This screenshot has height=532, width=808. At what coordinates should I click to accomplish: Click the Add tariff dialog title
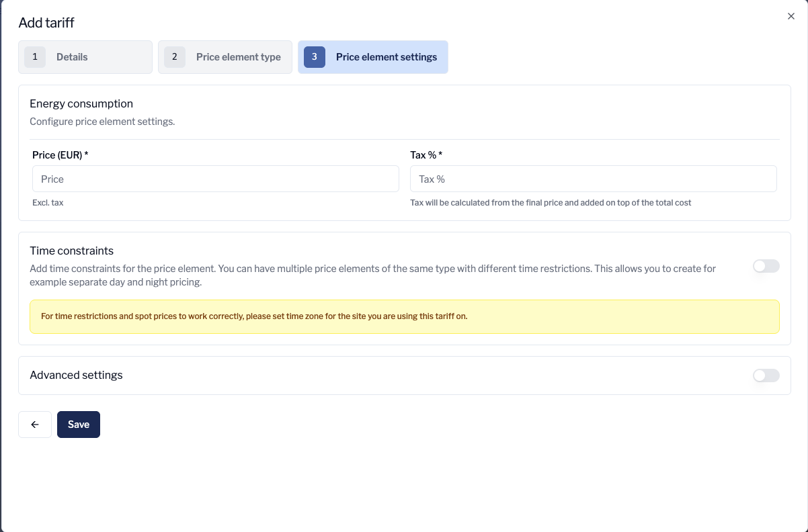(x=45, y=22)
